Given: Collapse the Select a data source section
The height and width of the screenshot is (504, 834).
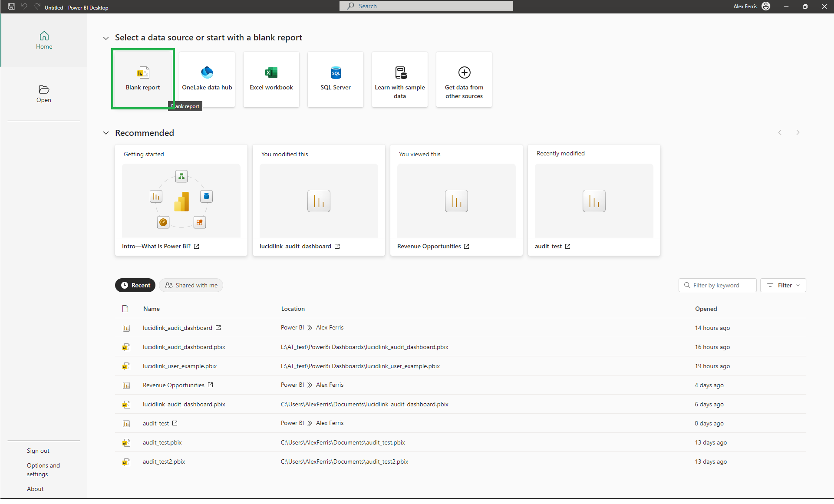Looking at the screenshot, I should click(x=105, y=38).
